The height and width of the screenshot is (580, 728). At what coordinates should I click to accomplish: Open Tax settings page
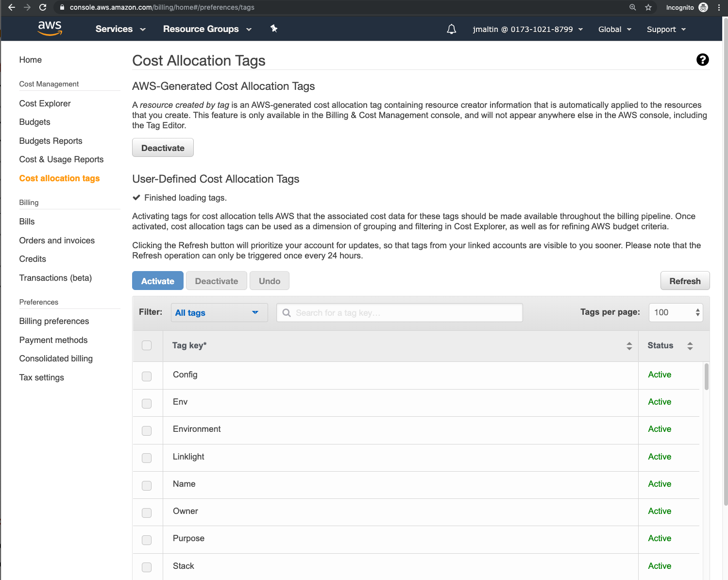[x=42, y=377]
